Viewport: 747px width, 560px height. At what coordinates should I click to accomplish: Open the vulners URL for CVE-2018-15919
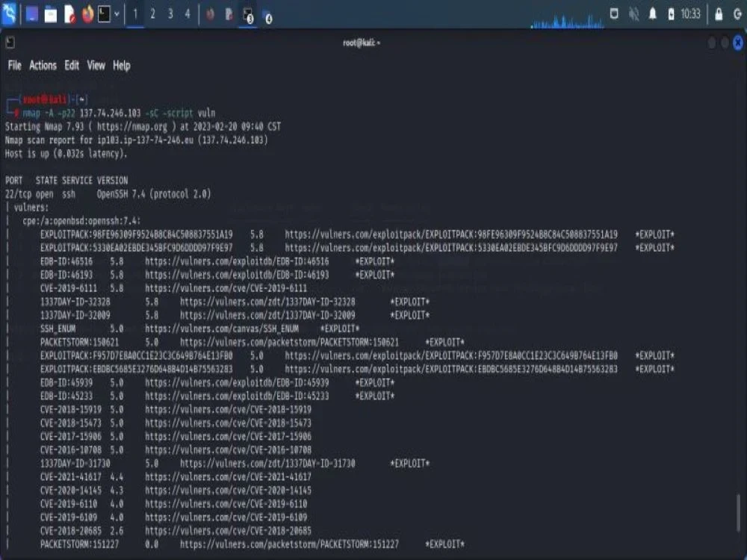pyautogui.click(x=228, y=409)
